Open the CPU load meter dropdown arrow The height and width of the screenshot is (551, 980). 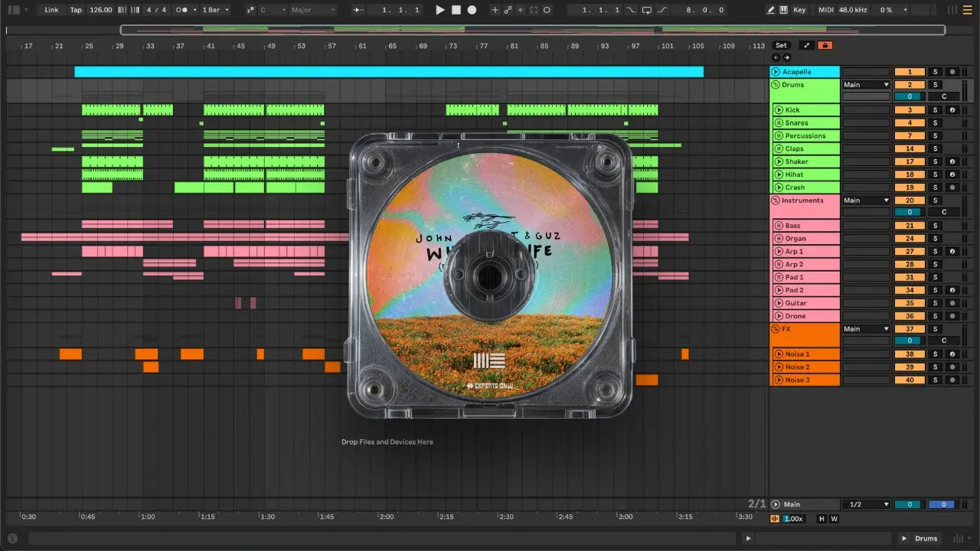click(x=906, y=10)
